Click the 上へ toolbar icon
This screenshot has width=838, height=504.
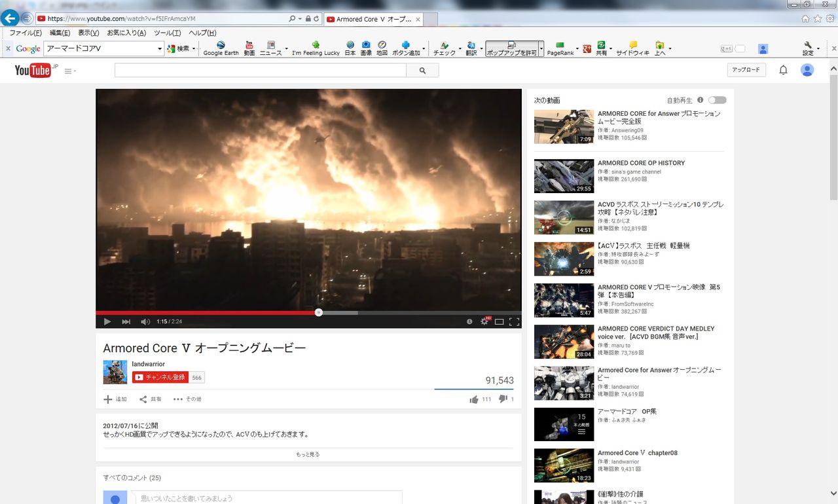click(660, 48)
